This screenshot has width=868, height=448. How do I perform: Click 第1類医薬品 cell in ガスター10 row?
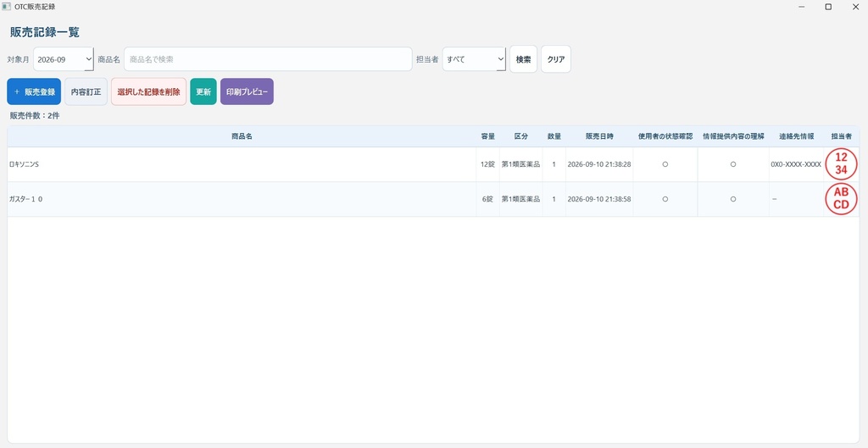coord(521,199)
